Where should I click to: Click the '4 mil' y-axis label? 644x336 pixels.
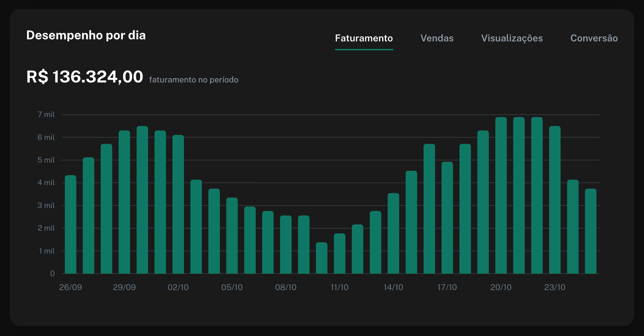(x=46, y=183)
